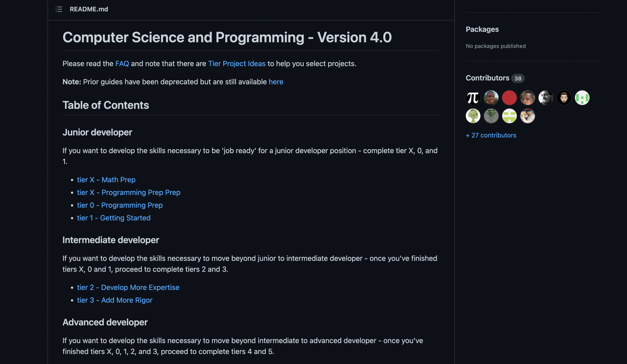
Task: View the remaining 27 contributors
Action: 491,135
